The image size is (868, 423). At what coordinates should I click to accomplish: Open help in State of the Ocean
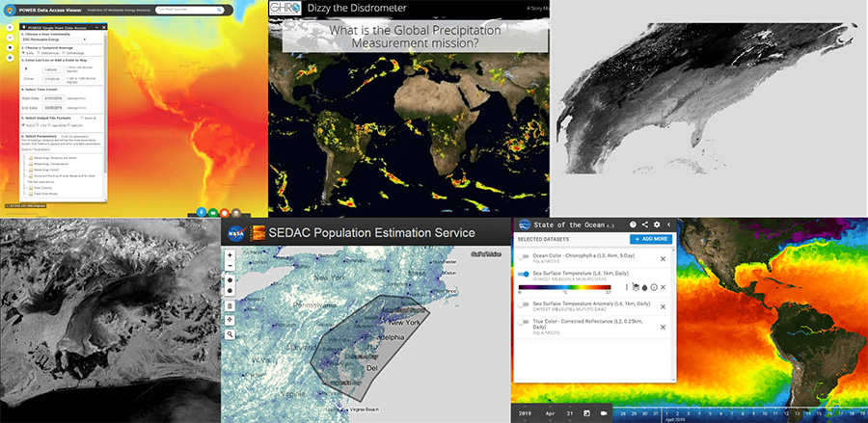point(633,225)
